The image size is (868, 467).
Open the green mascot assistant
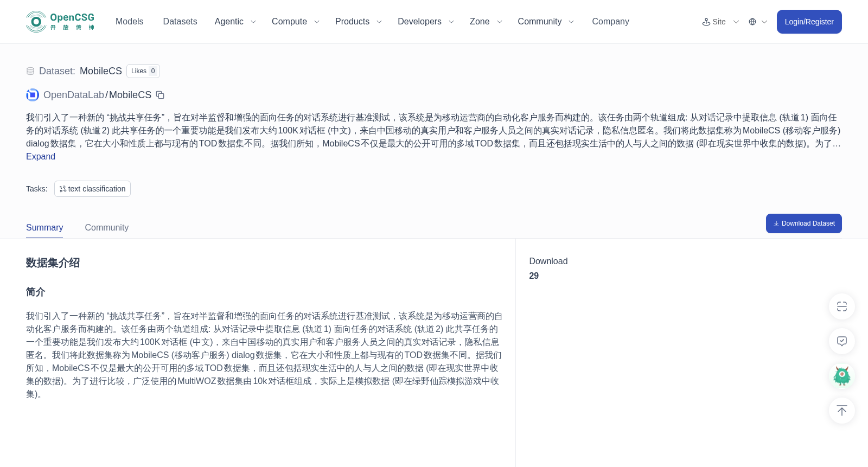[842, 376]
